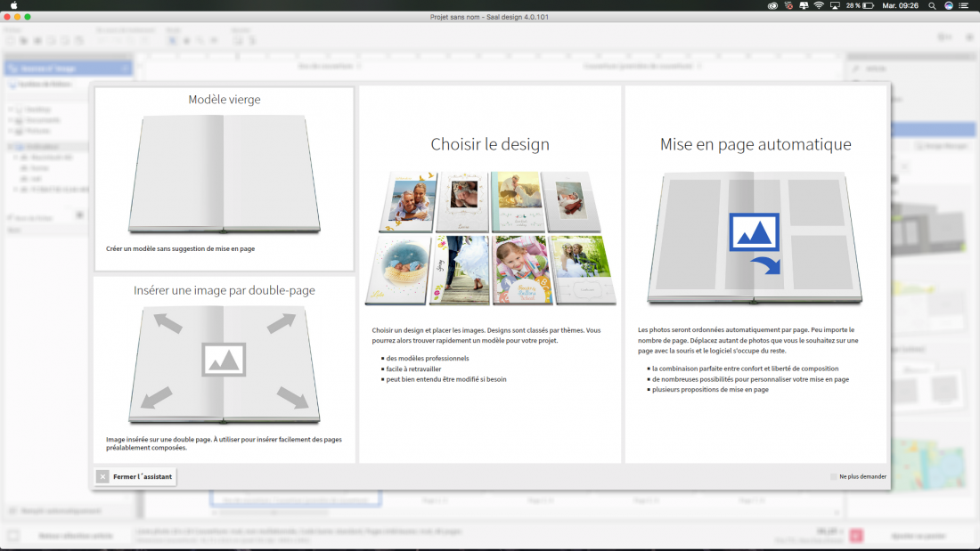Click the AirPlay display icon
The width and height of the screenshot is (980, 551).
pyautogui.click(x=835, y=5)
